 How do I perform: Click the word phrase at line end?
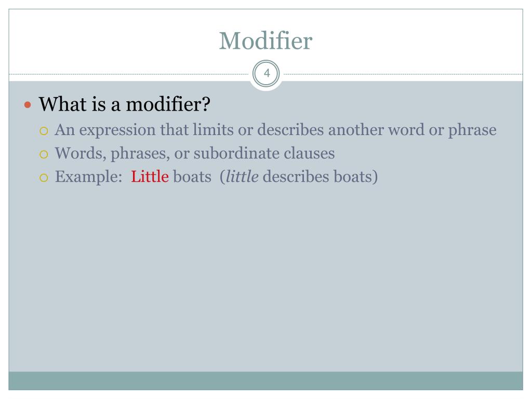click(472, 130)
